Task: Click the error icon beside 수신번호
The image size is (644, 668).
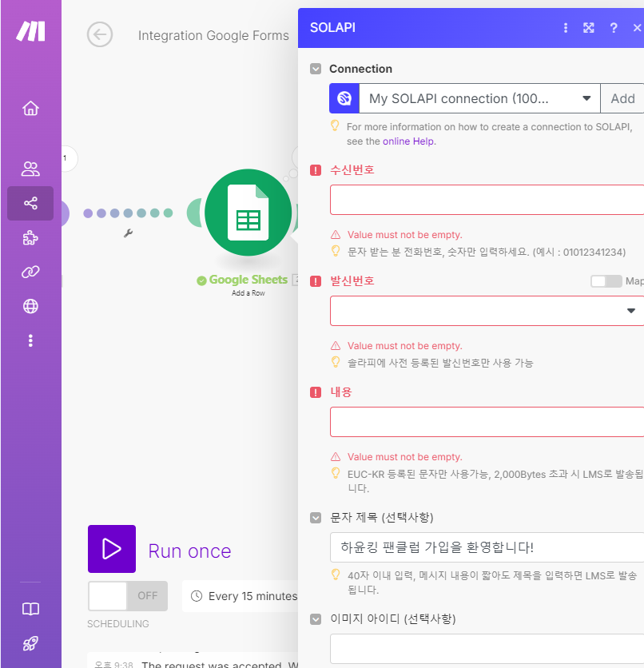Action: pyautogui.click(x=316, y=170)
